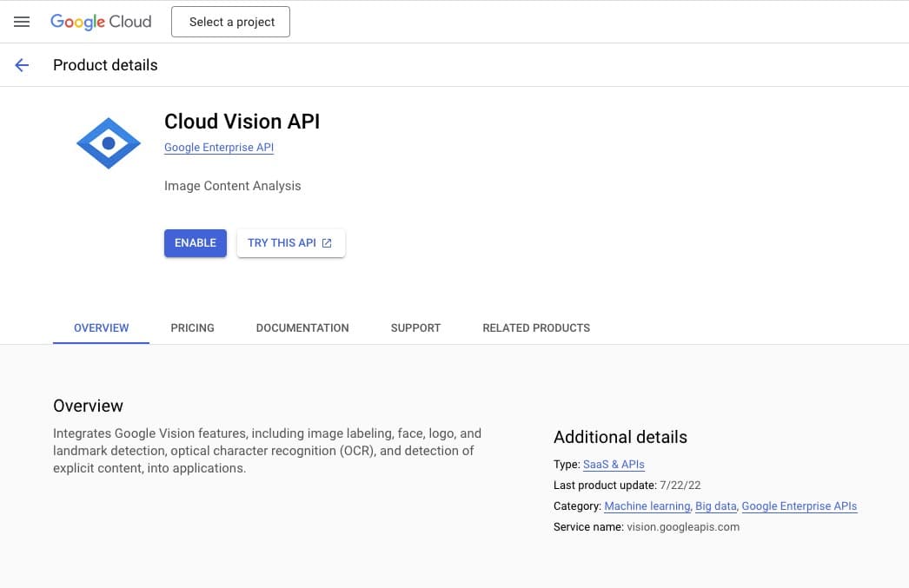Screen dimensions: 909x588
Task: Click the Additional details heading
Action: (x=620, y=437)
